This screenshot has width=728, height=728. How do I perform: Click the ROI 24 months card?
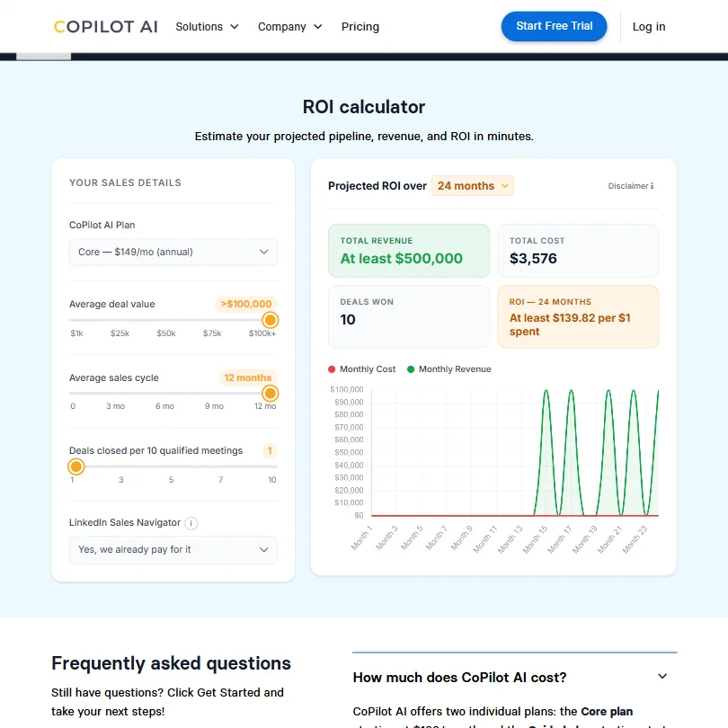point(578,316)
